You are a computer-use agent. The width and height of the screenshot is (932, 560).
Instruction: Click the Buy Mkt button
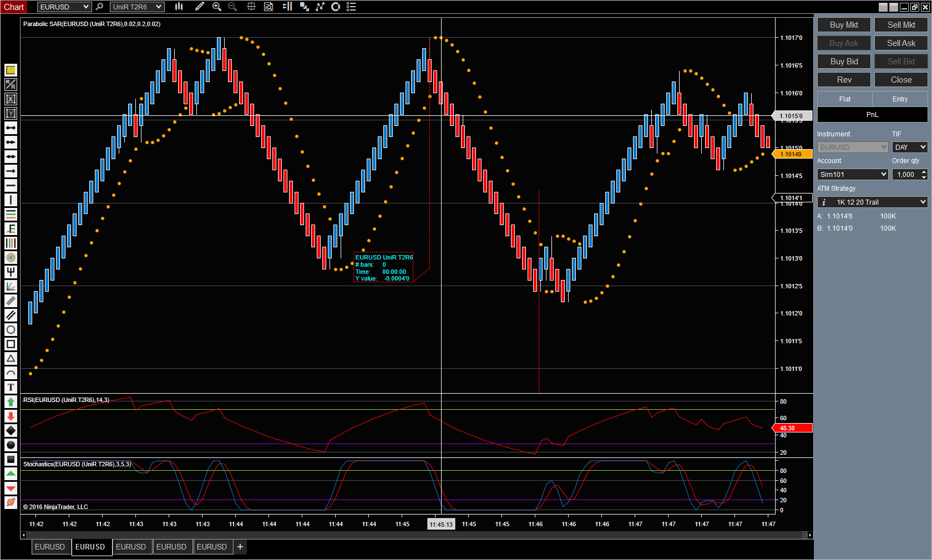point(844,25)
